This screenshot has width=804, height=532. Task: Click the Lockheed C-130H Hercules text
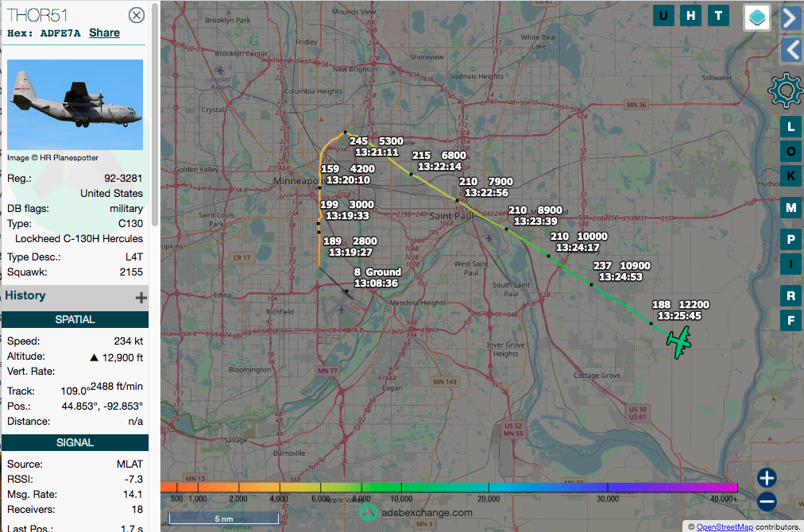click(x=79, y=239)
